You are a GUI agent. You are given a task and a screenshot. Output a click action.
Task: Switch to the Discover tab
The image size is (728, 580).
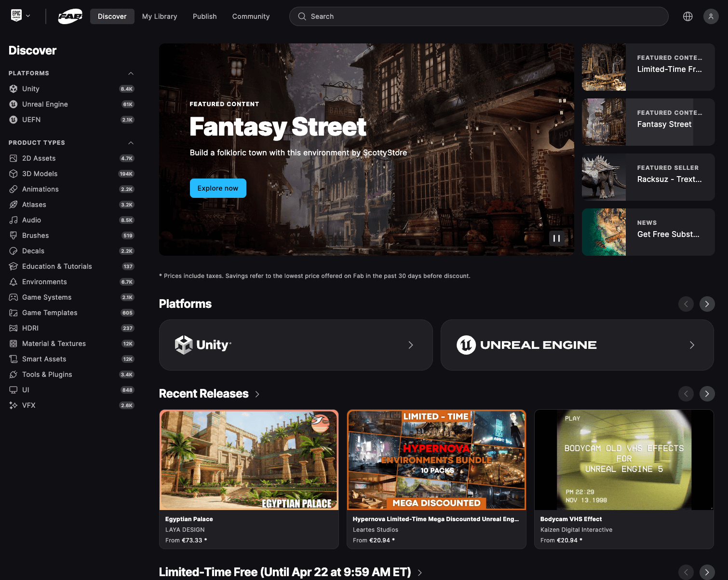(x=112, y=16)
